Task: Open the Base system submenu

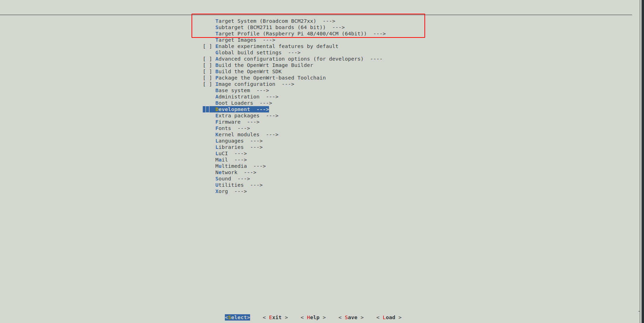Action: coord(232,90)
